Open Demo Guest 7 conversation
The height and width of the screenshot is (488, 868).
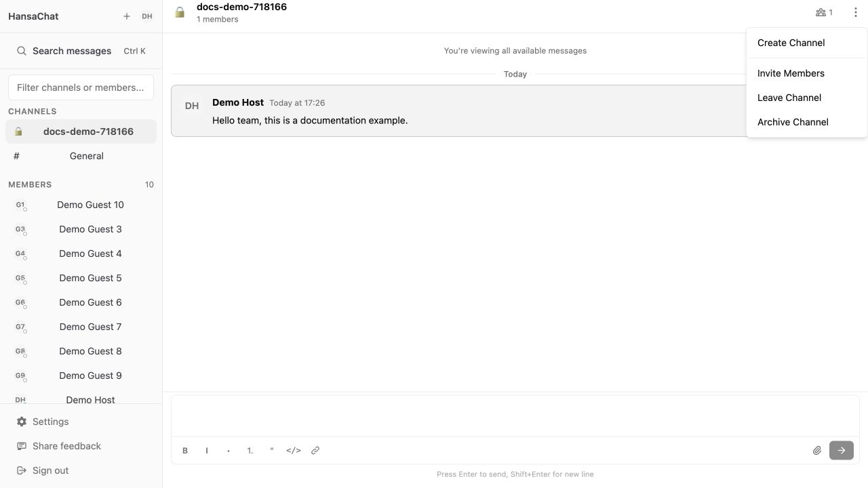81,327
